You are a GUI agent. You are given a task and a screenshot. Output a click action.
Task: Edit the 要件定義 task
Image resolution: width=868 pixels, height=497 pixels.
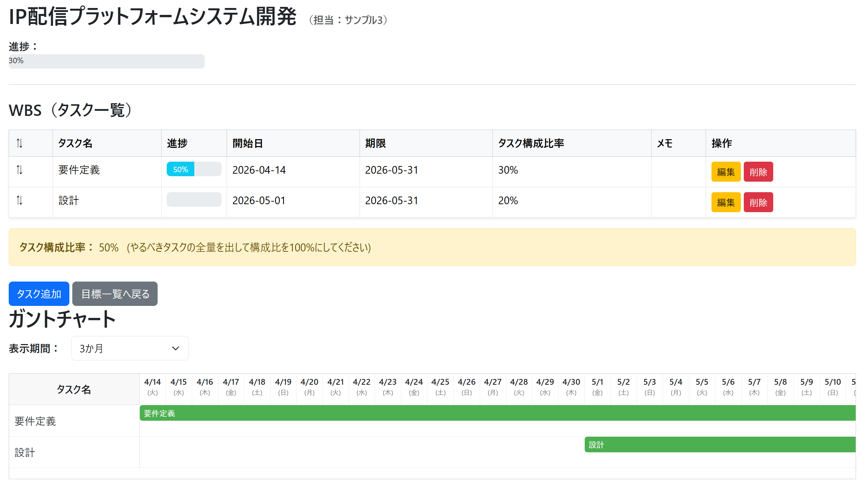click(725, 172)
